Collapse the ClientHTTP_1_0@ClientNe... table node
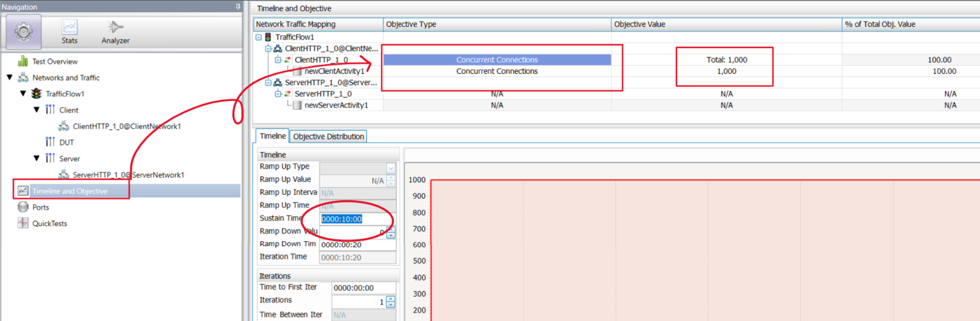Screen dimensions: 980x321 pyautogui.click(x=268, y=48)
